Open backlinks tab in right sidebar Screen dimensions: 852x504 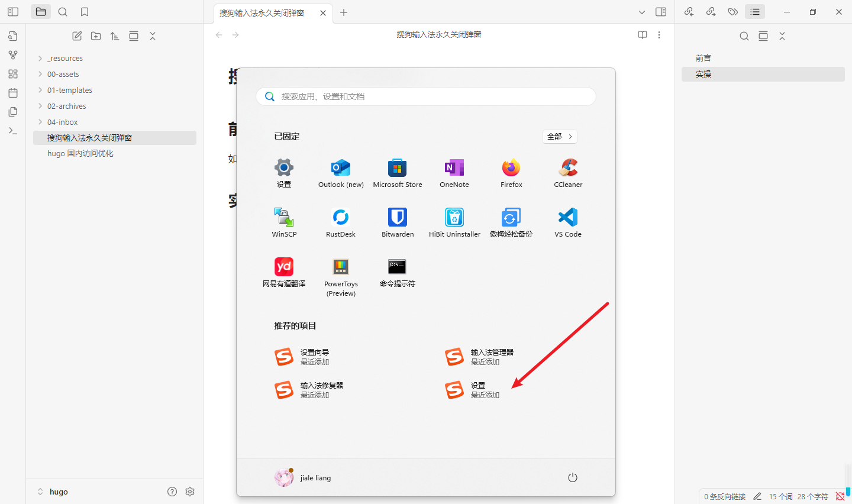click(x=689, y=12)
